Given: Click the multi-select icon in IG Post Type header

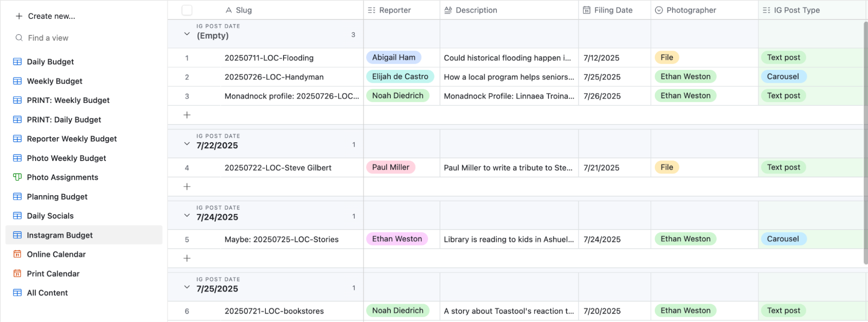Looking at the screenshot, I should (766, 10).
